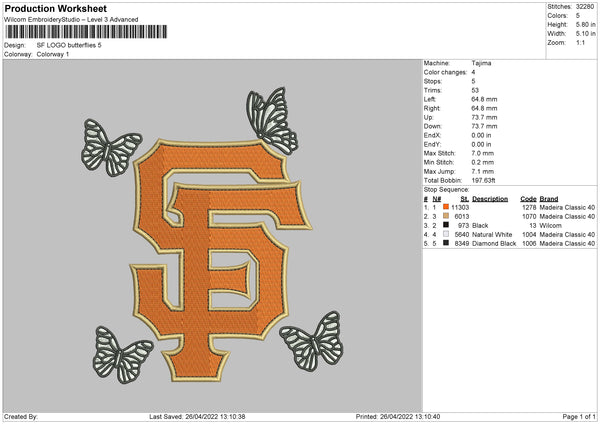Click the 'Diamond Black' description
The width and height of the screenshot is (600, 424).
tap(494, 243)
